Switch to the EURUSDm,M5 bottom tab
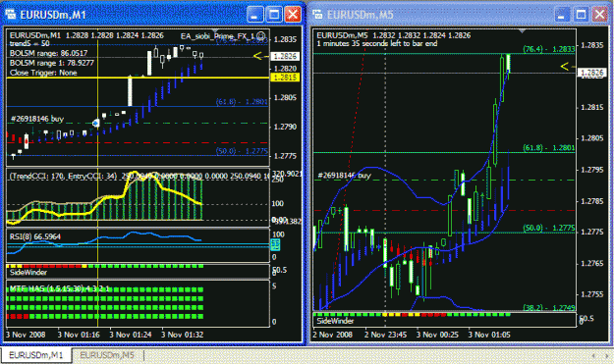The height and width of the screenshot is (364, 614). coord(107,355)
